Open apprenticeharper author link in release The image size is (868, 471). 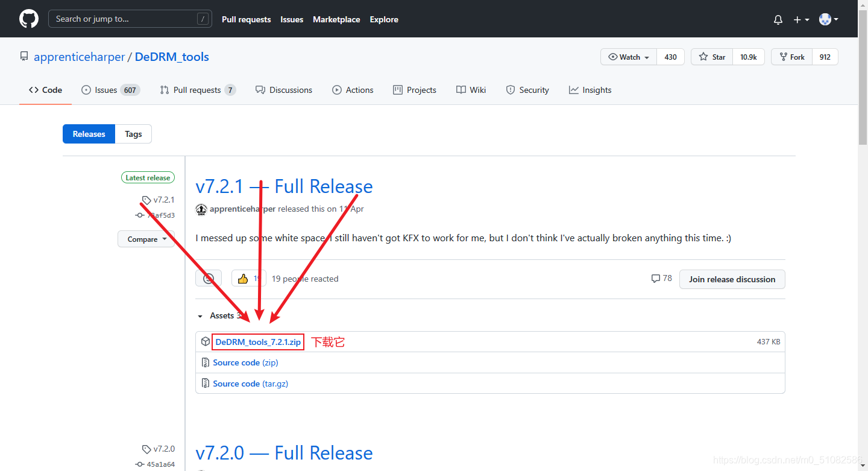(x=242, y=209)
